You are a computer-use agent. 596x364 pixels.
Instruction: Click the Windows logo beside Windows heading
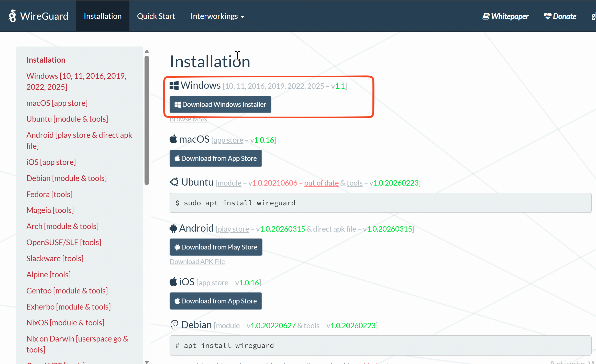(x=174, y=86)
